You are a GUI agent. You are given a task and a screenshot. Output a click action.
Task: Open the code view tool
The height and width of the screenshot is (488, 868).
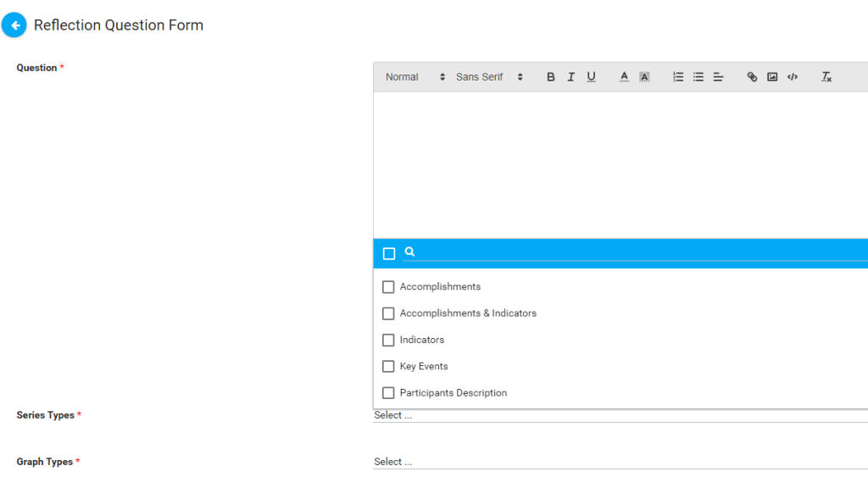click(x=792, y=76)
